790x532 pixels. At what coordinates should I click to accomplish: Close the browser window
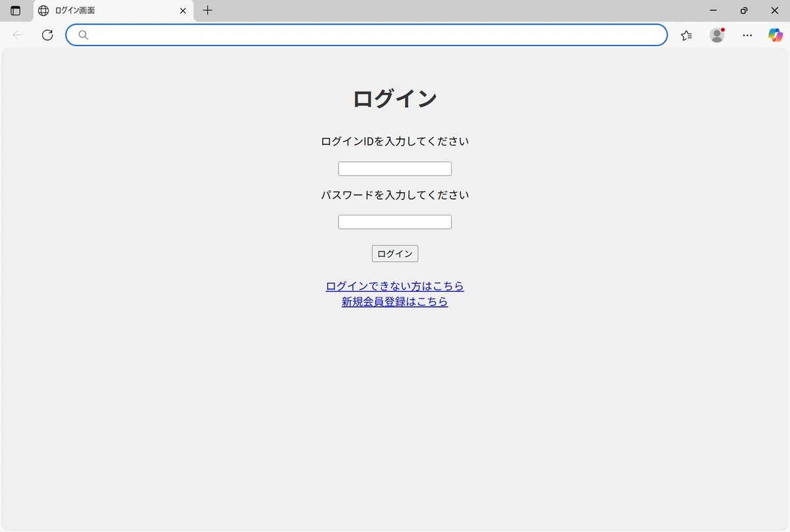coord(774,11)
